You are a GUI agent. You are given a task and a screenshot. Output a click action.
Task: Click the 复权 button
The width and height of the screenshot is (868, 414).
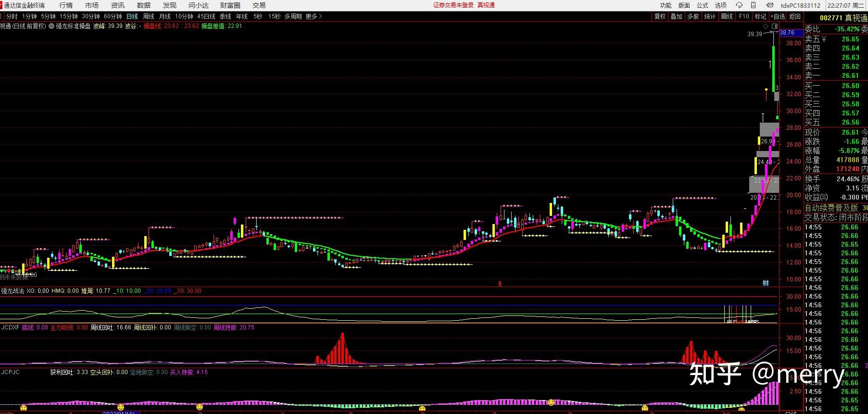660,16
